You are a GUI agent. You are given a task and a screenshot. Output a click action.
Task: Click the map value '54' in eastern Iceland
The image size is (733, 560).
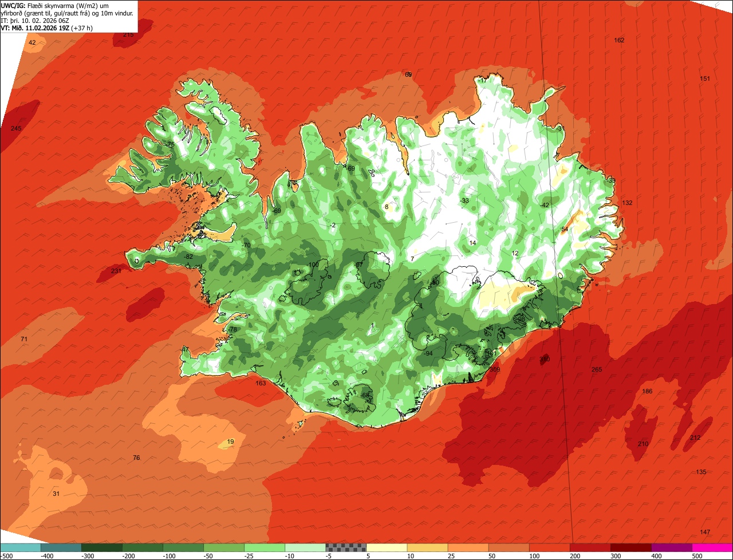(565, 230)
